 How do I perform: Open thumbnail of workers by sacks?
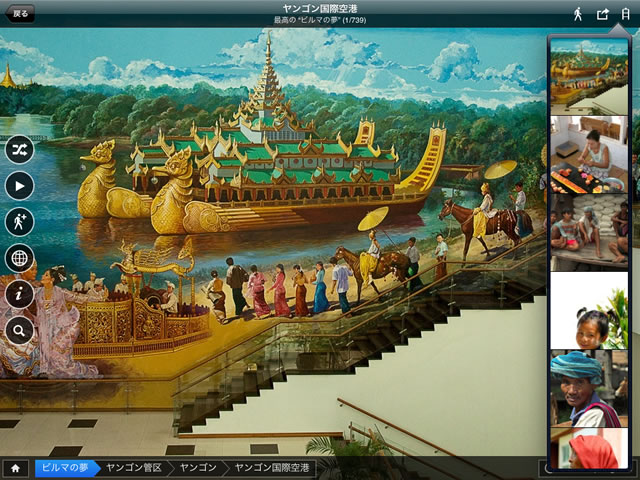pos(589,233)
